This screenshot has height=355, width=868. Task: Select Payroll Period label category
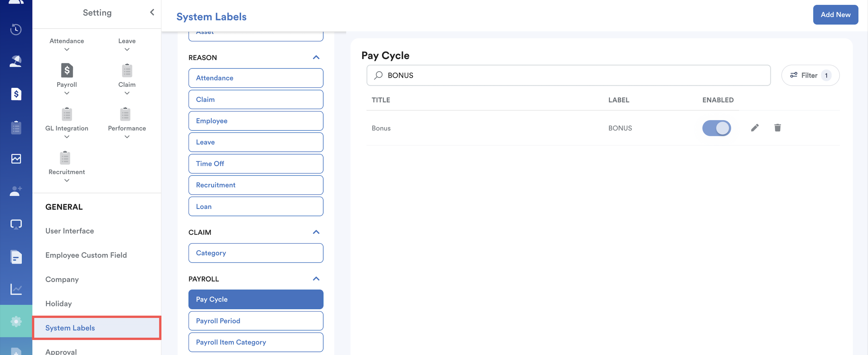pos(255,321)
